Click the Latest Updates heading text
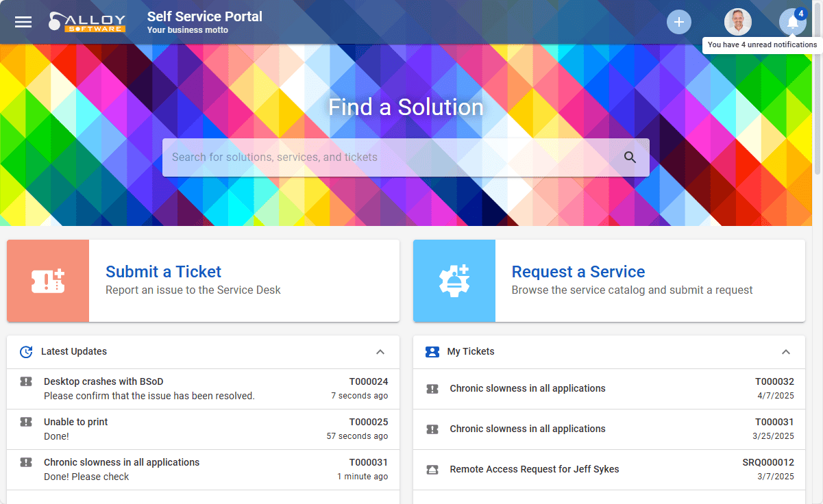 click(74, 351)
